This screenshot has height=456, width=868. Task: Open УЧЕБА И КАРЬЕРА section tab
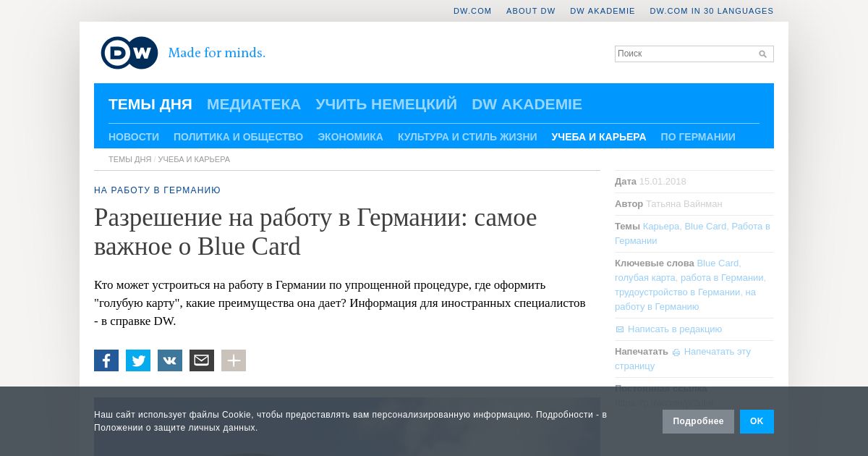599,137
